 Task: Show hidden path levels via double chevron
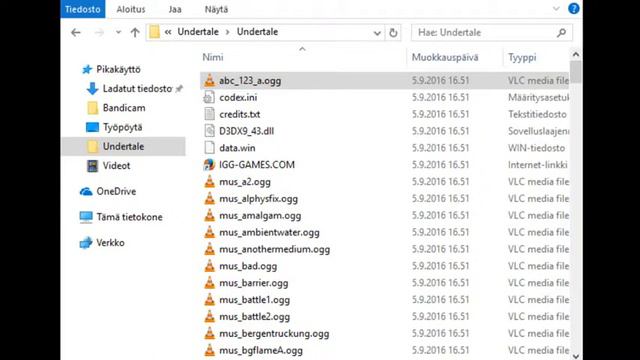pyautogui.click(x=168, y=32)
